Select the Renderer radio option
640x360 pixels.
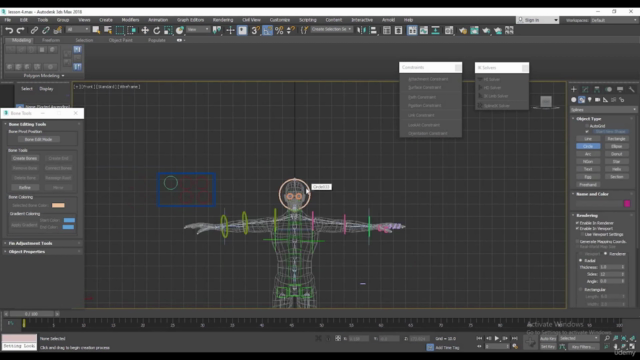[x=606, y=254]
